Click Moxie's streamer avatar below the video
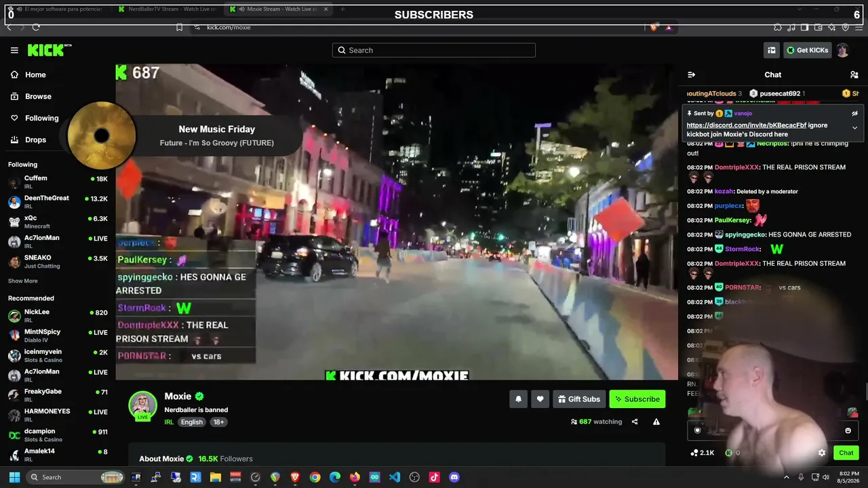The height and width of the screenshot is (488, 868). point(142,405)
